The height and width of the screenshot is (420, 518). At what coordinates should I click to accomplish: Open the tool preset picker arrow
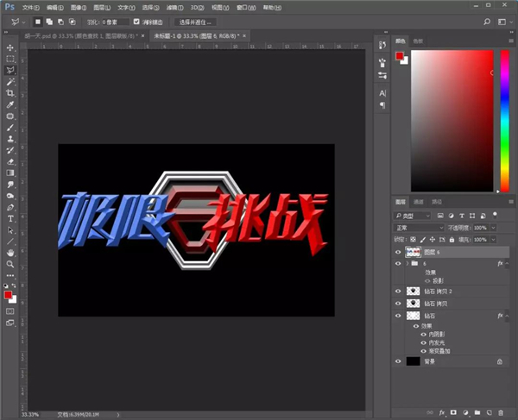[23, 22]
